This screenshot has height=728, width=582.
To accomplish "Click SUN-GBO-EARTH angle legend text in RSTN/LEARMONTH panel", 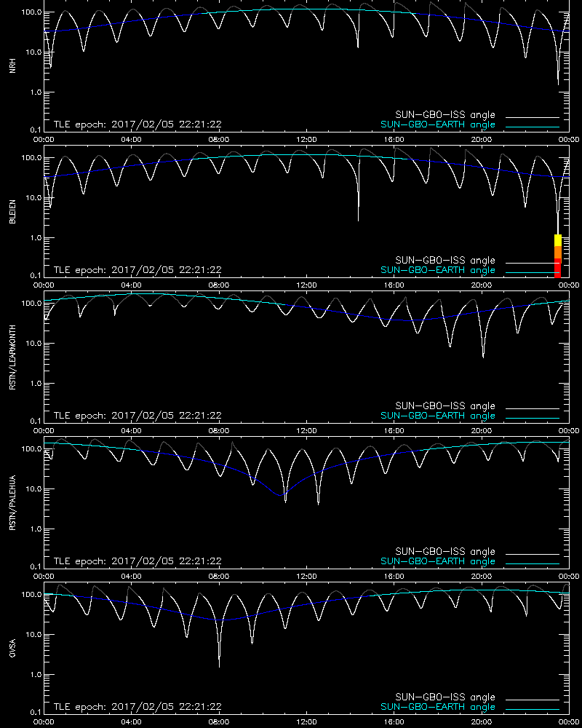I will point(438,416).
